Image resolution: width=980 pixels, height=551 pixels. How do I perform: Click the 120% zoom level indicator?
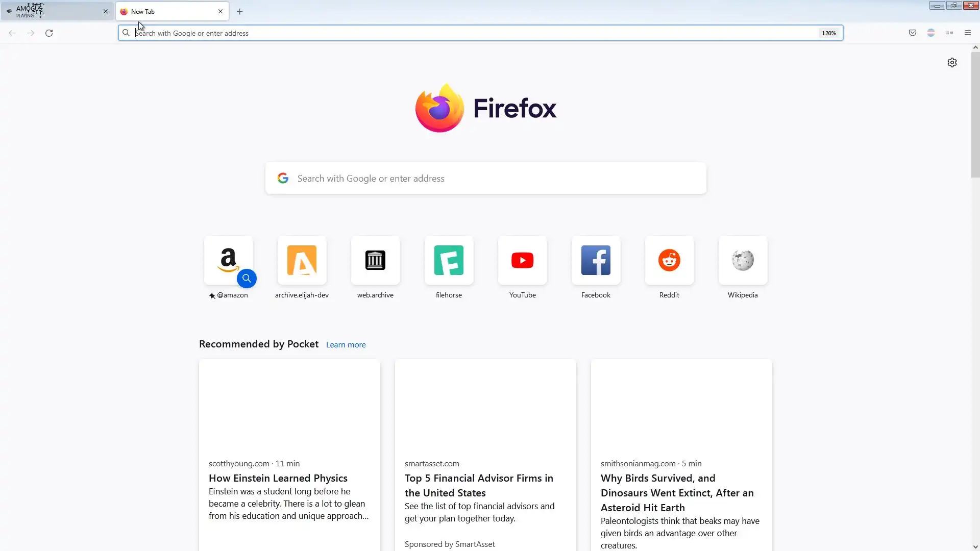pyautogui.click(x=828, y=33)
